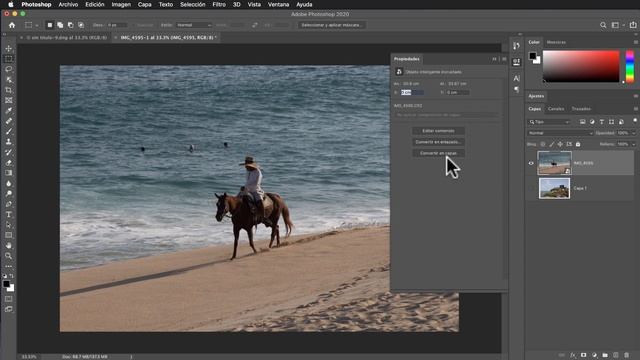Select the Brush tool
Screen dimensions: 640x360
click(9, 131)
